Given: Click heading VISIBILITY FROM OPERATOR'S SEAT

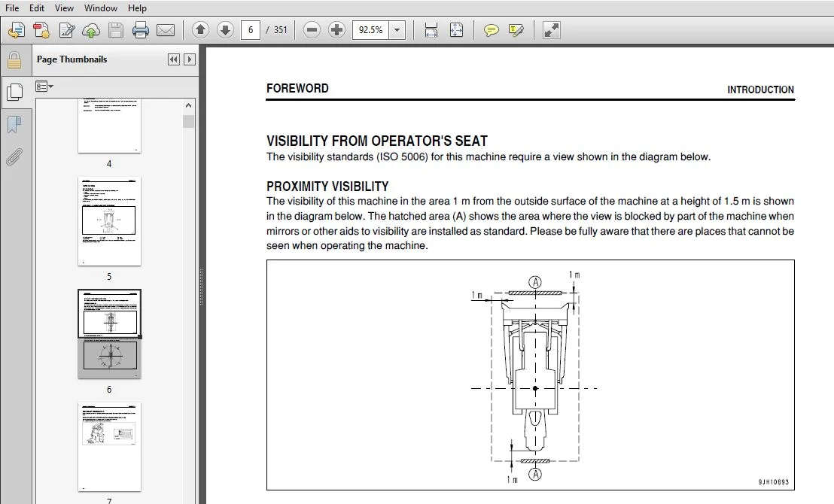Looking at the screenshot, I should [x=377, y=141].
